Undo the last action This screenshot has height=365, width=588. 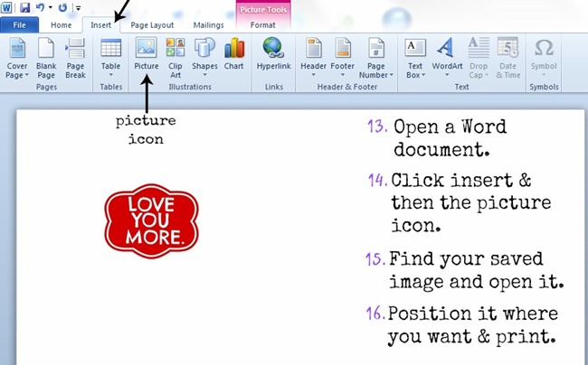(x=40, y=7)
